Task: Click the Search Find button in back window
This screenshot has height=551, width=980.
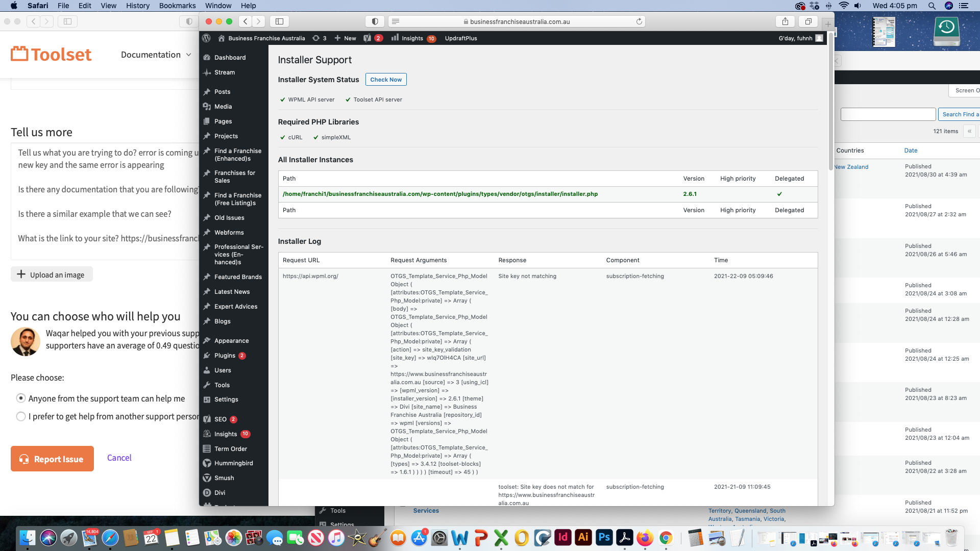Action: 959,114
